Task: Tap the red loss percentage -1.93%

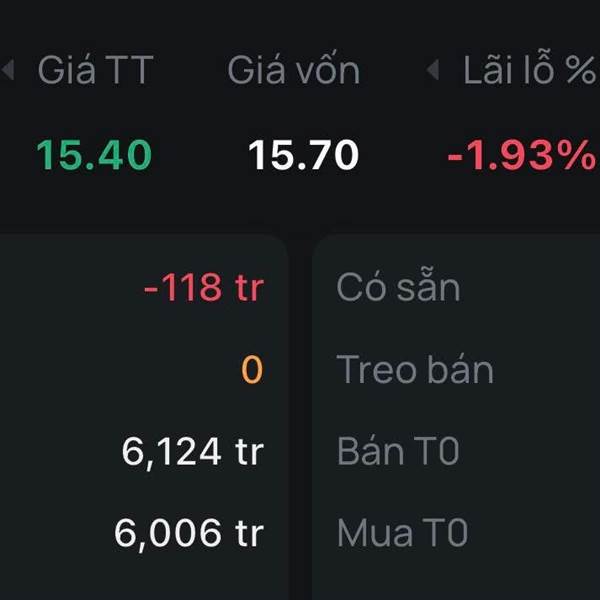Action: [520, 155]
